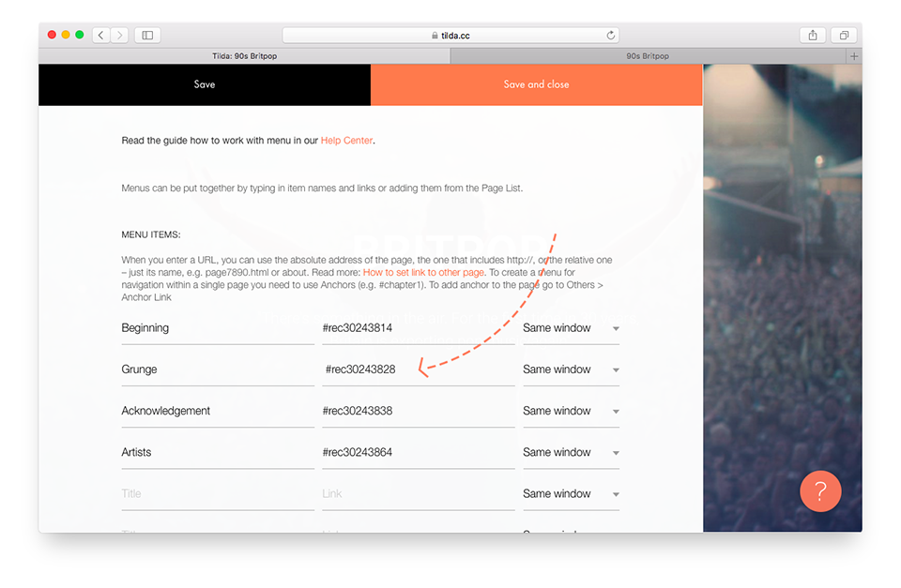Viewport: 901px width, 588px height.
Task: Toggle the Safari sidebar icon
Action: click(x=147, y=35)
